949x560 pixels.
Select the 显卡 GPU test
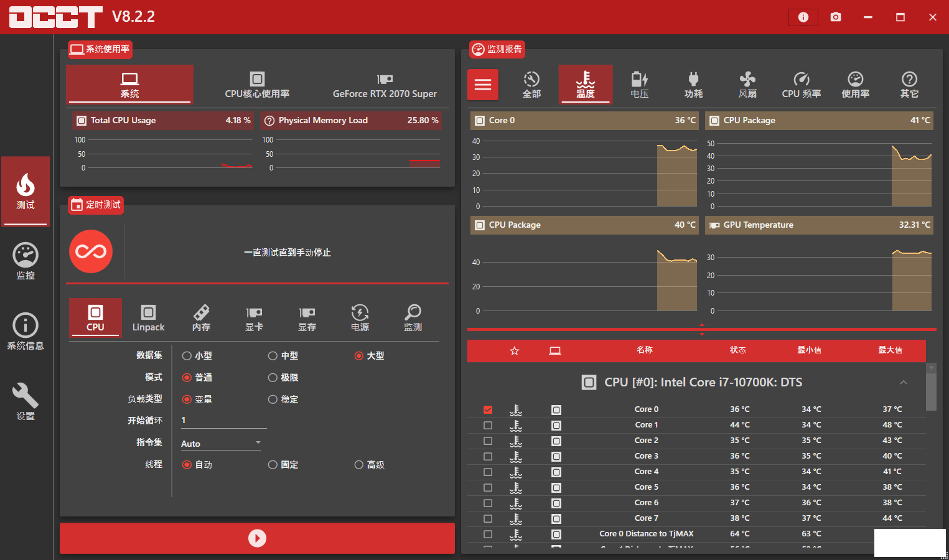(254, 318)
